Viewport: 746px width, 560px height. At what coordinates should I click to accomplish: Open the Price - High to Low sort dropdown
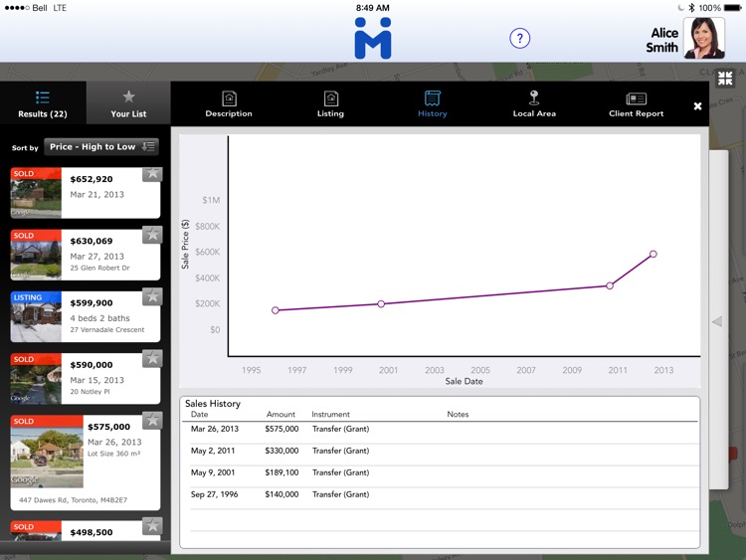(101, 146)
